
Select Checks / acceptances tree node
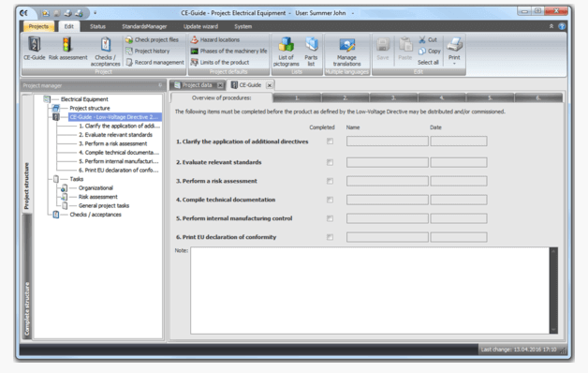click(96, 215)
